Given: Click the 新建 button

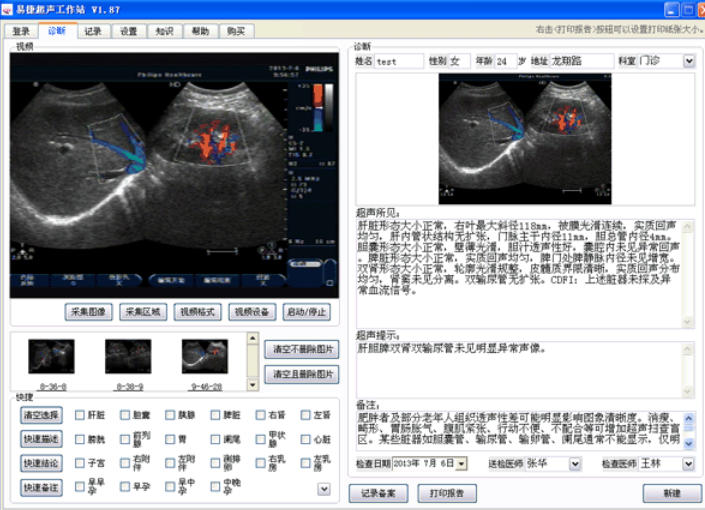Looking at the screenshot, I should (x=672, y=493).
